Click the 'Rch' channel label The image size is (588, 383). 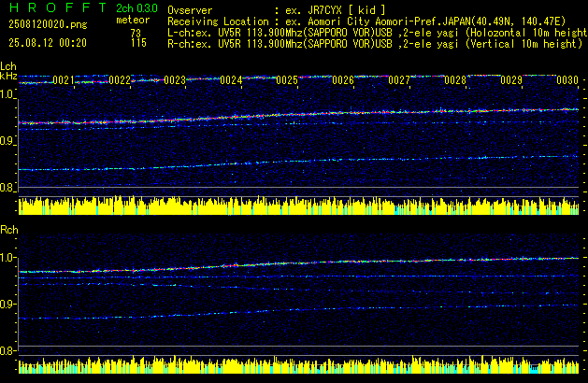pos(9,230)
